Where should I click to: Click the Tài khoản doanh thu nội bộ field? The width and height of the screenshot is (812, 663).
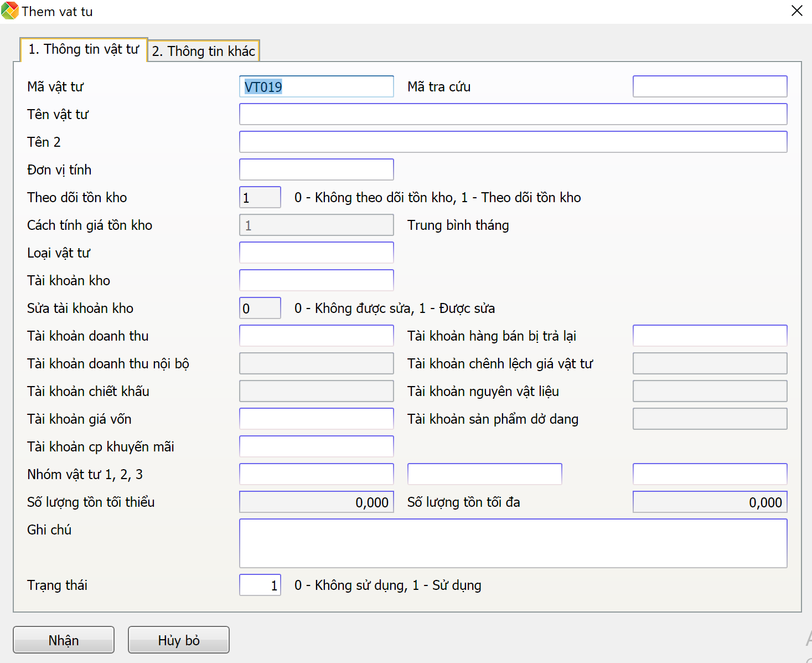(317, 363)
